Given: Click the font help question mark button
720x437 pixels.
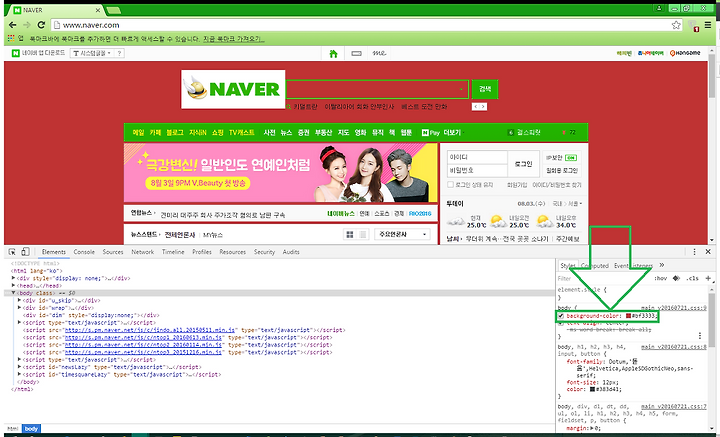Looking at the screenshot, I should point(119,53).
